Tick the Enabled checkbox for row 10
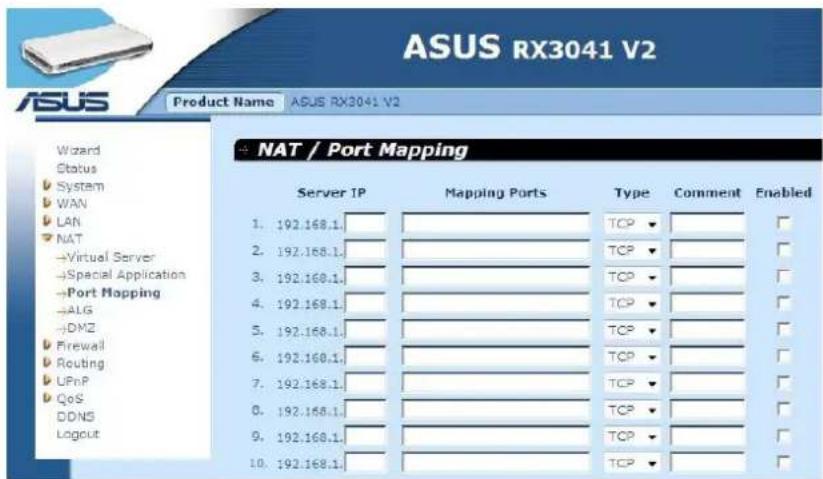Screen dimensions: 823x479 point(783,463)
